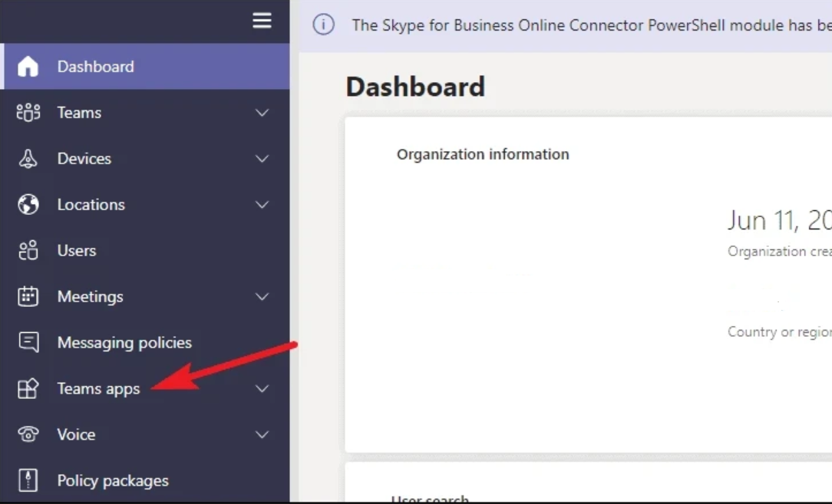This screenshot has height=504, width=832.
Task: Expand the Meetings section chevron
Action: click(x=262, y=297)
